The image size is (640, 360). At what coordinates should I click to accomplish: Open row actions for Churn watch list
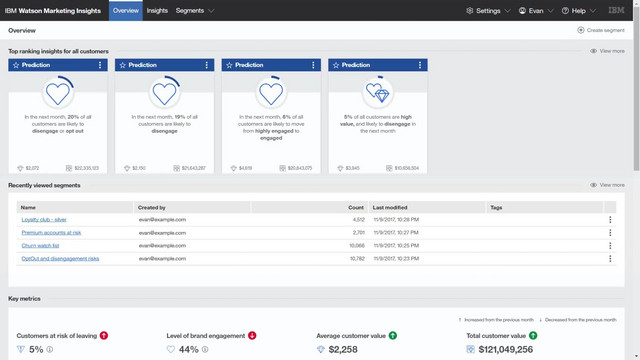610,246
